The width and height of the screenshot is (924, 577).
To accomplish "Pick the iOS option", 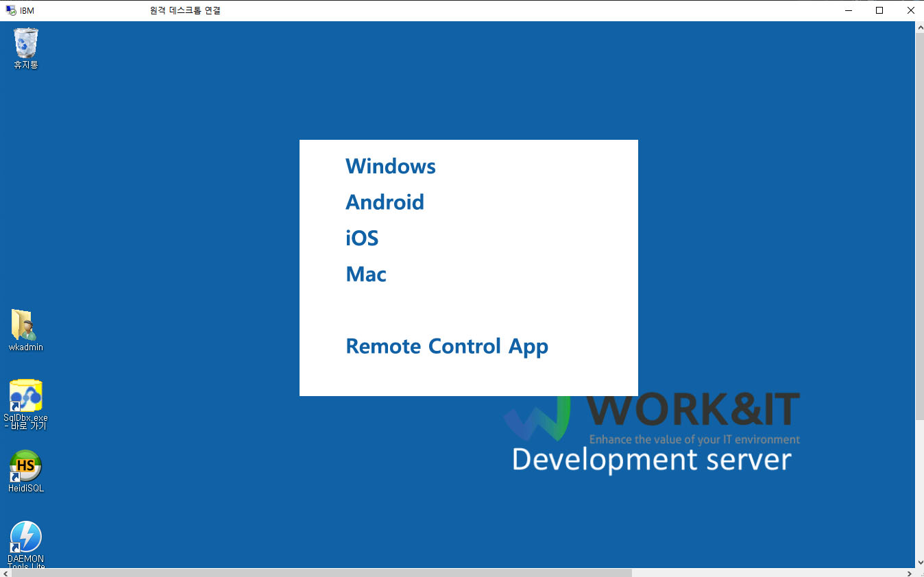I will (362, 238).
